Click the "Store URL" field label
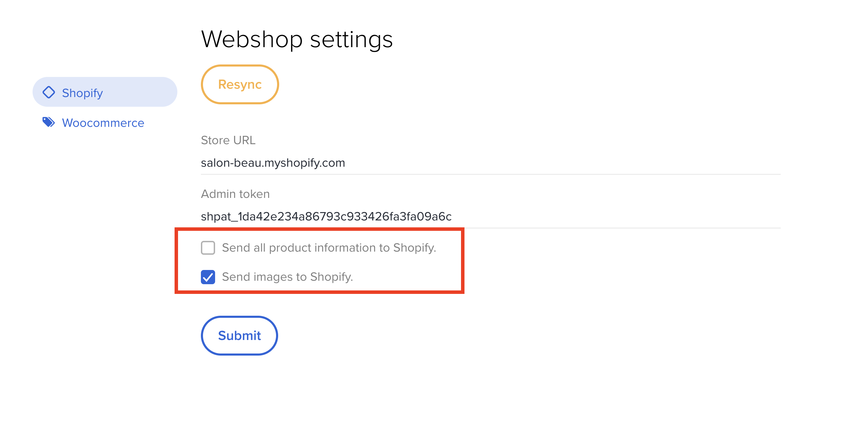 pyautogui.click(x=228, y=140)
